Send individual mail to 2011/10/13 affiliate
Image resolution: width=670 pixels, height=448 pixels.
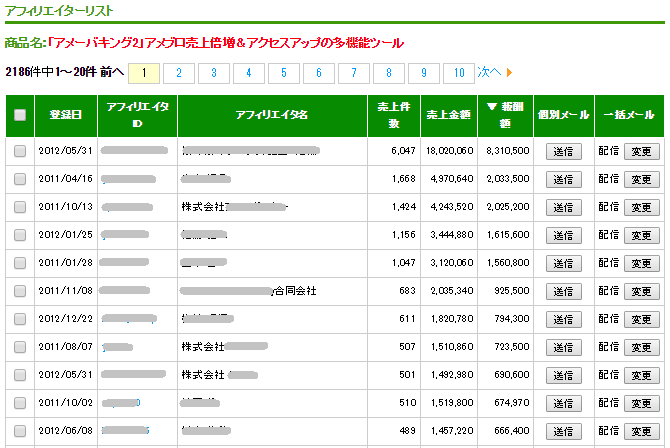pyautogui.click(x=564, y=207)
